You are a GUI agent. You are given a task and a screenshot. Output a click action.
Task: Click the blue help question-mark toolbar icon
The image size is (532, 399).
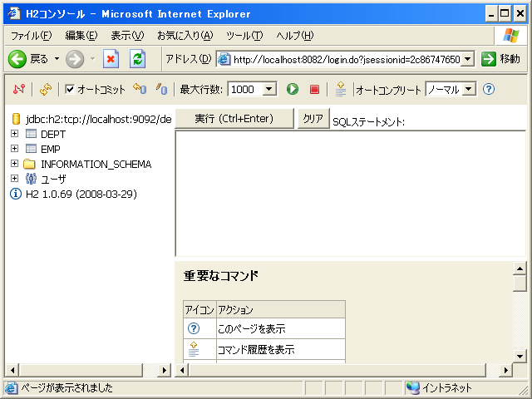(489, 89)
